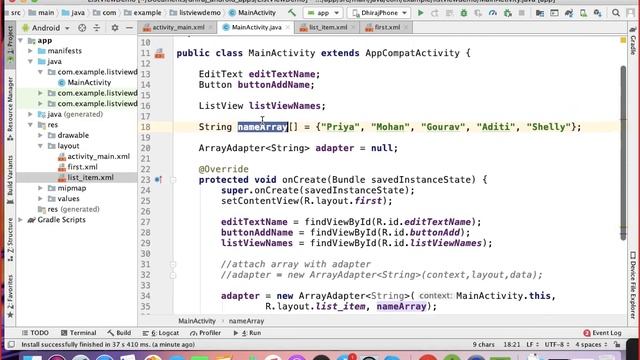Click the Stop button in toolbar
The image size is (640, 360).
coord(522,13)
